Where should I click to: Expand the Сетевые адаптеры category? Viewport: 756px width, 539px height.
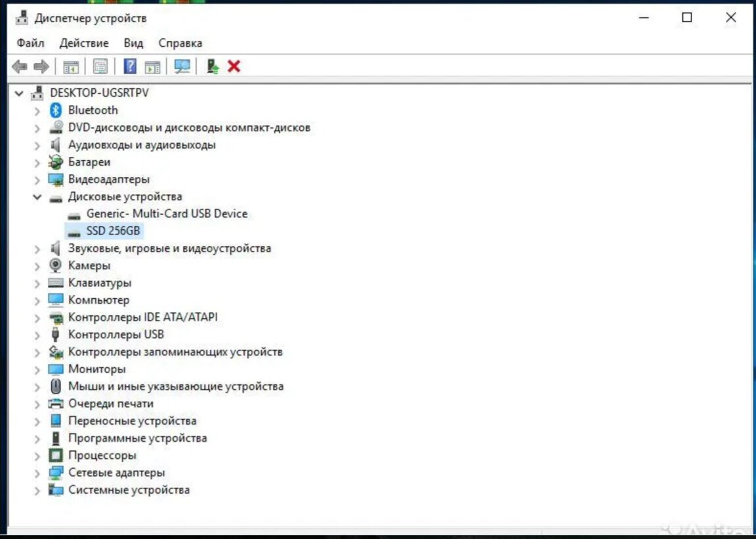tap(37, 473)
